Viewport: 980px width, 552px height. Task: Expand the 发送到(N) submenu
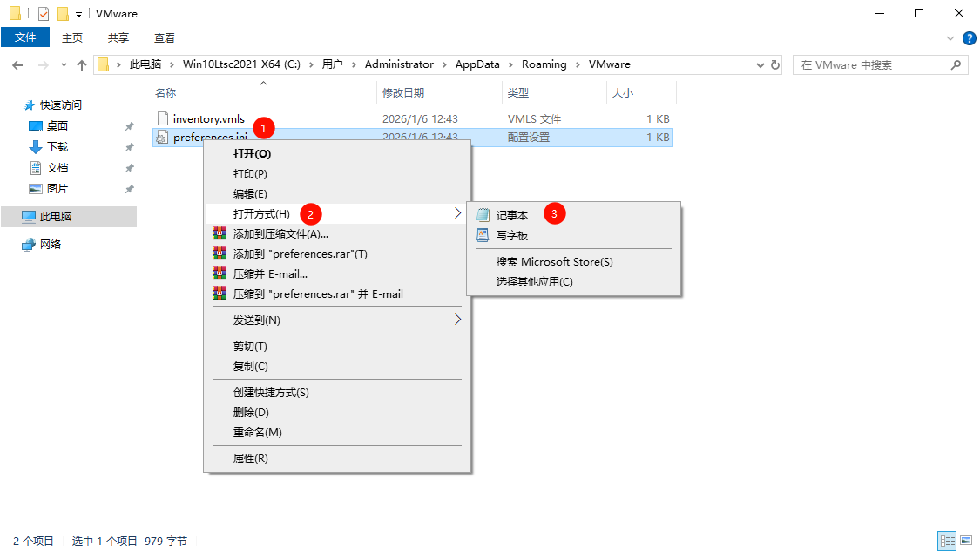(337, 320)
